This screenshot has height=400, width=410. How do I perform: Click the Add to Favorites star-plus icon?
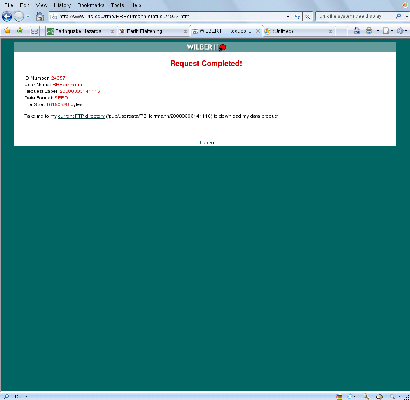tap(20, 31)
